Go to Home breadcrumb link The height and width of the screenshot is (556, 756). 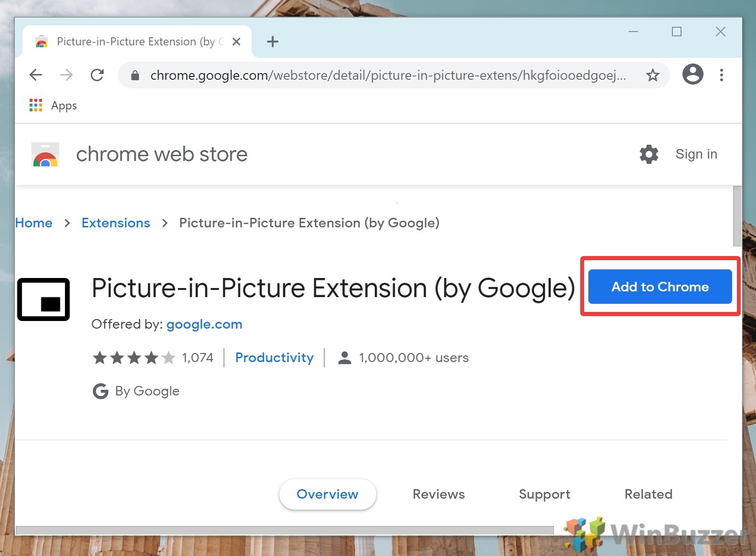[x=34, y=223]
